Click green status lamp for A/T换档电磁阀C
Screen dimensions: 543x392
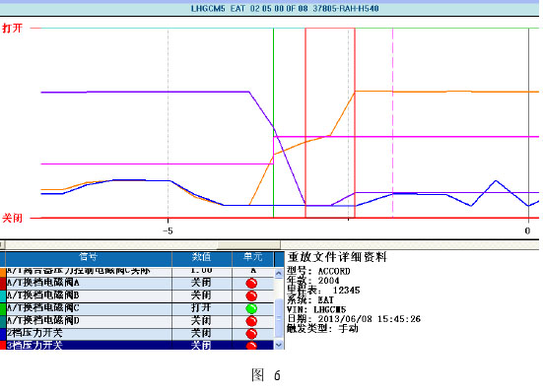click(251, 308)
